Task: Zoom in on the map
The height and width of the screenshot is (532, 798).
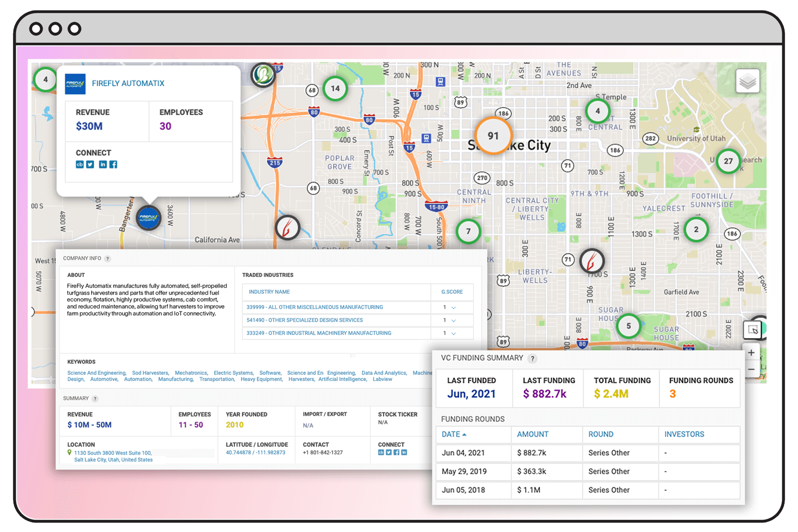Action: point(751,353)
